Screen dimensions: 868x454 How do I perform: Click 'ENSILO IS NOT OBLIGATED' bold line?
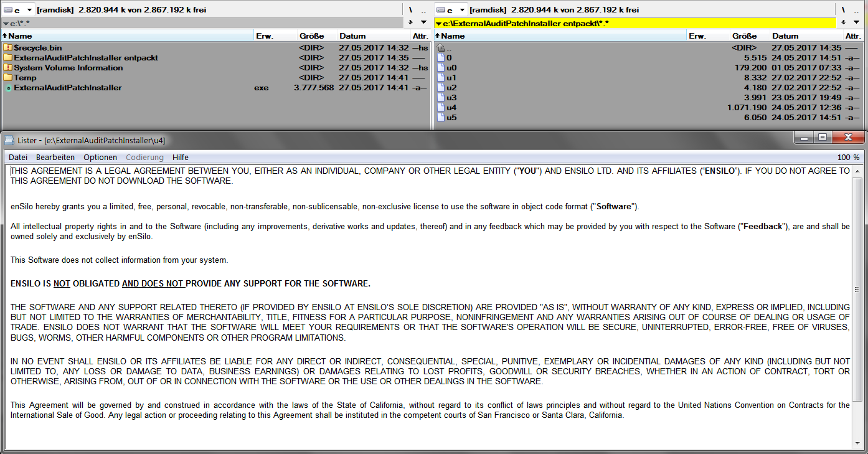point(191,284)
